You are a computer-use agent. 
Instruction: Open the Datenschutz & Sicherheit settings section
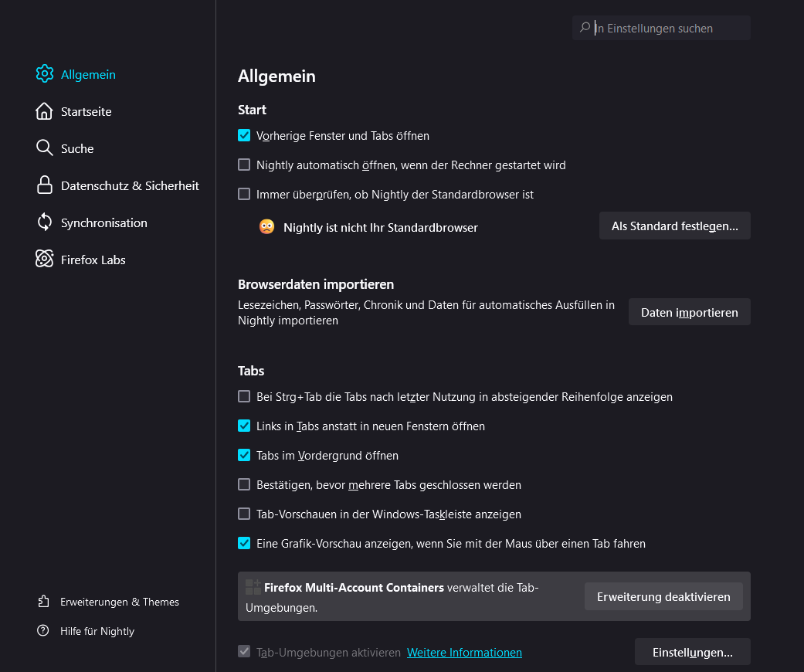pos(130,185)
